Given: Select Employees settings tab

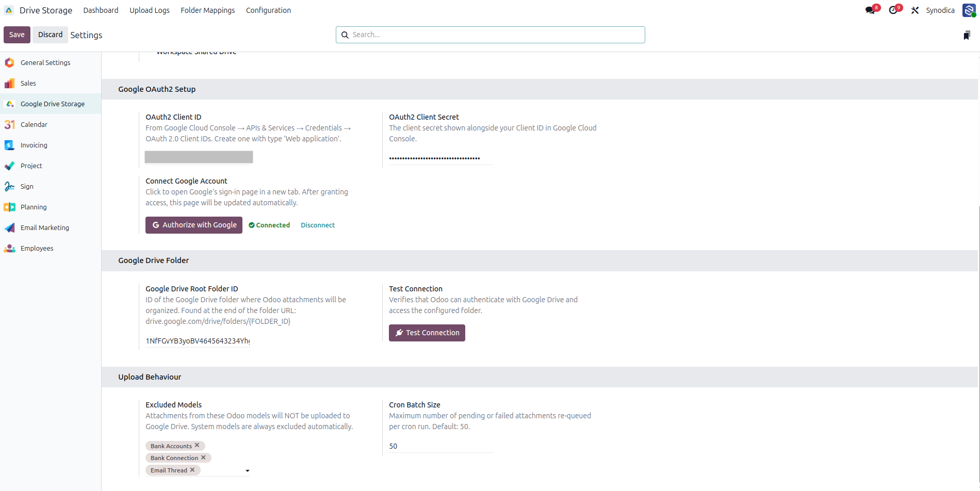Looking at the screenshot, I should point(51,248).
